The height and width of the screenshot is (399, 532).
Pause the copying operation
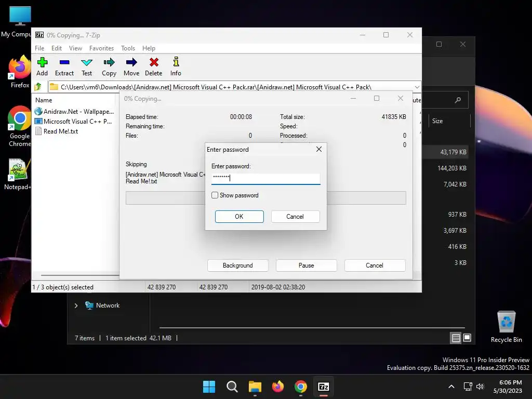[306, 265]
